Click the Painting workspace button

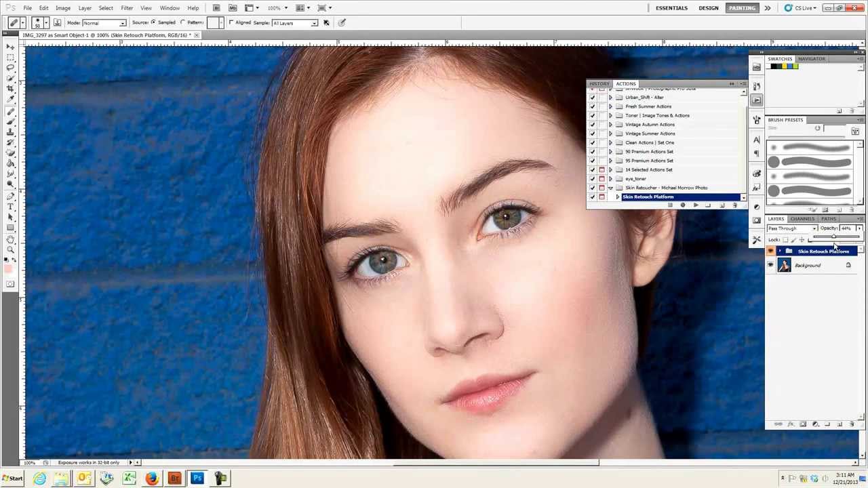[742, 8]
